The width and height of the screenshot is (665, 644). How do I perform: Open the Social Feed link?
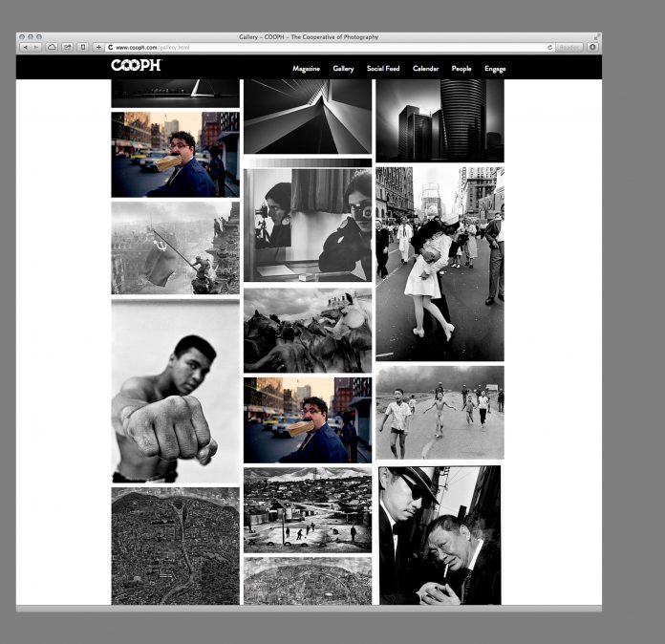click(383, 69)
